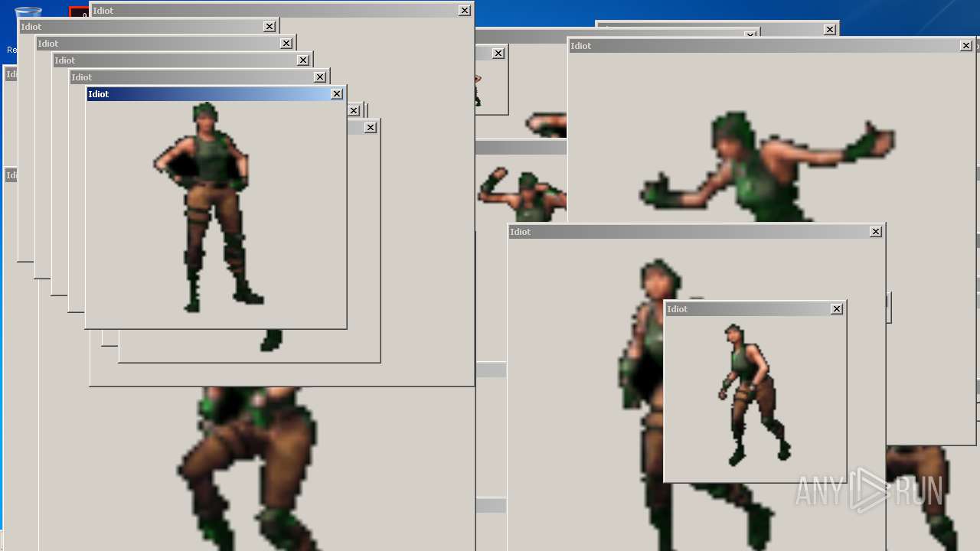Click the outstretched-arms soldier image in the large right window
Viewport: 980px width, 551px height.
coord(766,168)
